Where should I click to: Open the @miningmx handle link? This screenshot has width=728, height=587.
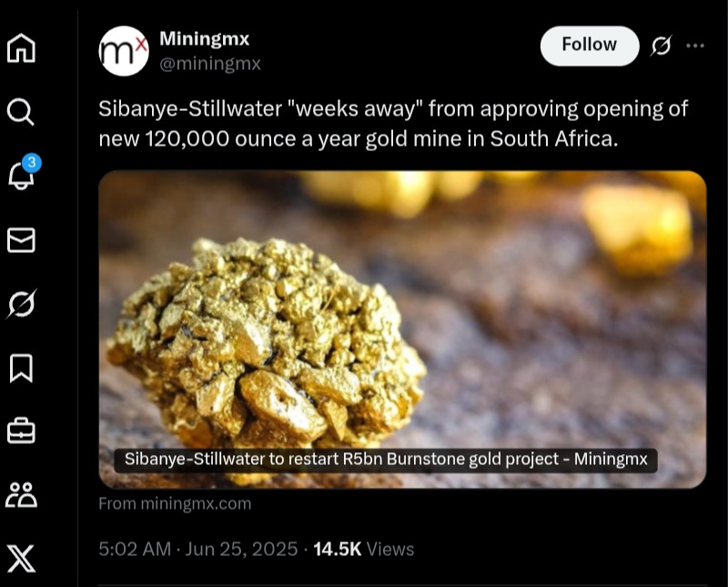[x=210, y=63]
